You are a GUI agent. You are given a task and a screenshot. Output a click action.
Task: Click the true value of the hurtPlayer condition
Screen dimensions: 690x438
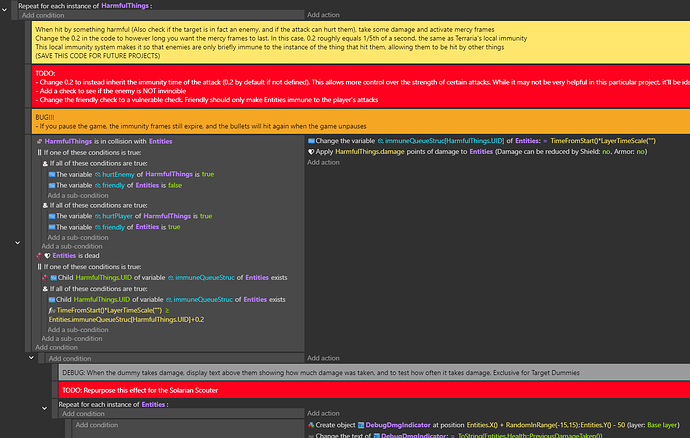click(x=206, y=216)
